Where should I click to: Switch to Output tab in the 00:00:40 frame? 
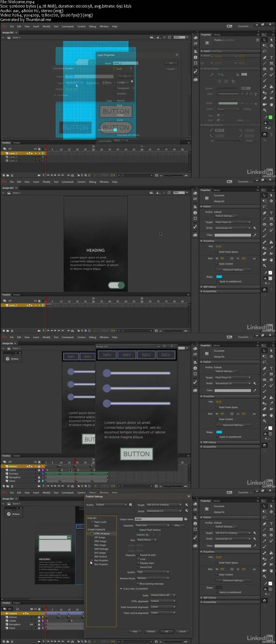pyautogui.click(x=16, y=456)
